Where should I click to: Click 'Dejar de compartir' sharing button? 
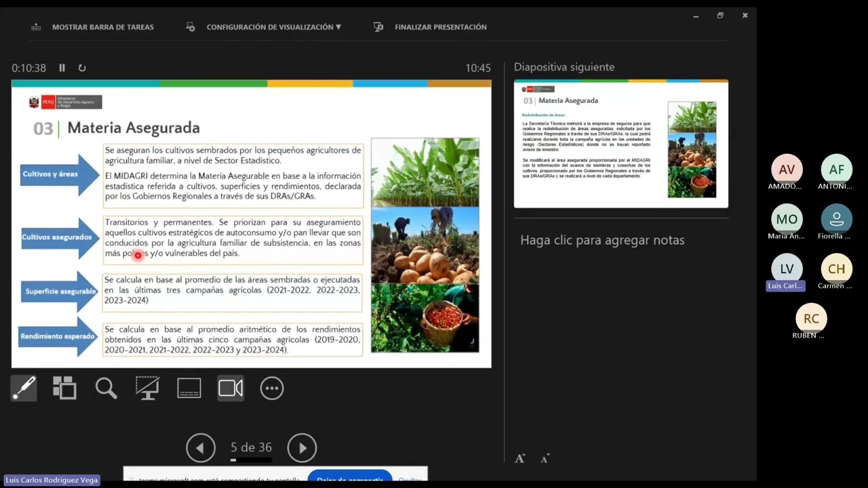pos(350,477)
